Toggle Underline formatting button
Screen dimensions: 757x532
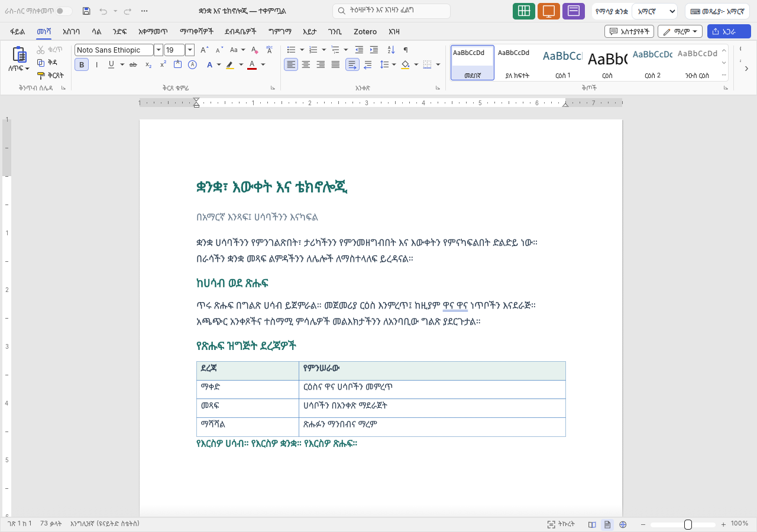tap(111, 64)
